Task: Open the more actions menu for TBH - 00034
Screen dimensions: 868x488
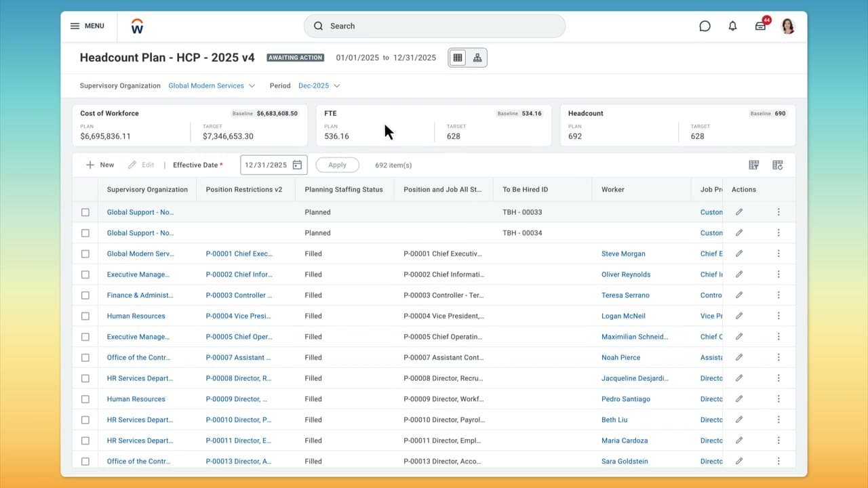Action: pos(778,233)
